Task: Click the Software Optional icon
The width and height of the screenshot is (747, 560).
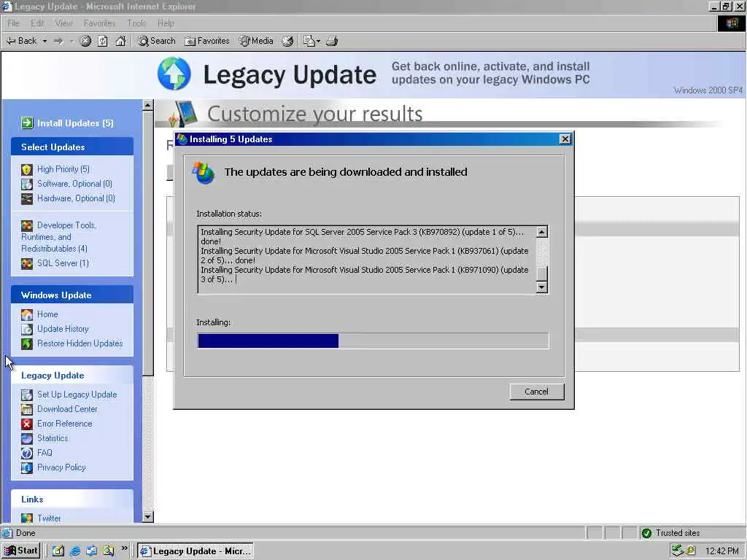Action: tap(27, 184)
